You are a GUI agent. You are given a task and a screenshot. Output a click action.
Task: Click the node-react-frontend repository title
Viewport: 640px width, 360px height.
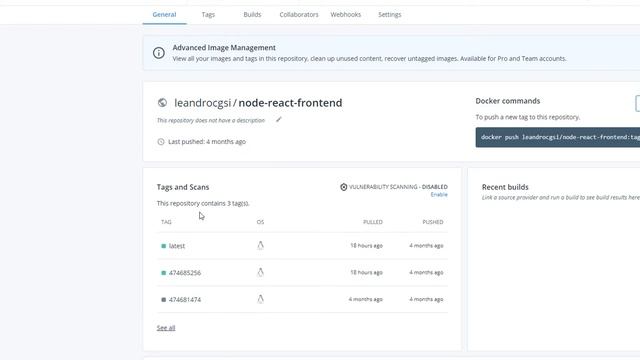[x=290, y=103]
